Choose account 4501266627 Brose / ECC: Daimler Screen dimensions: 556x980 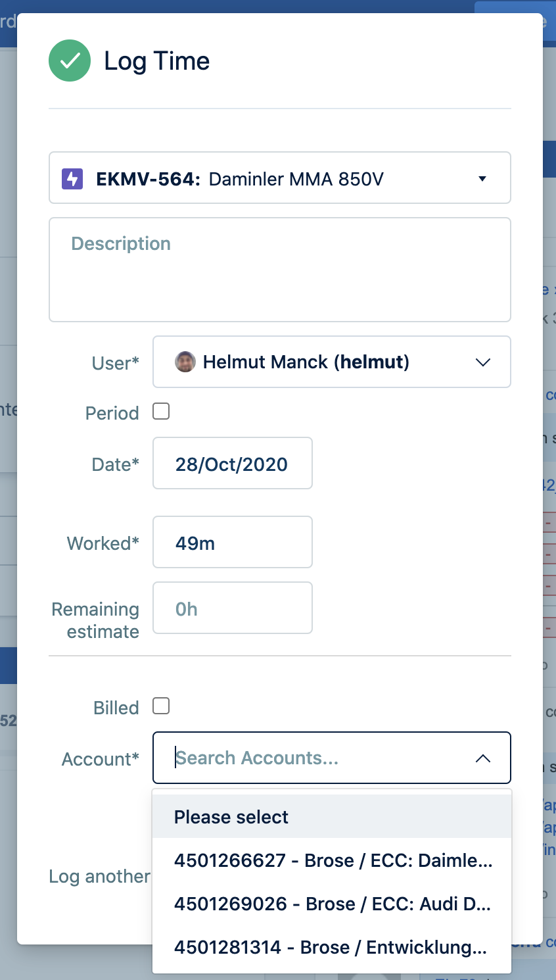tap(331, 860)
